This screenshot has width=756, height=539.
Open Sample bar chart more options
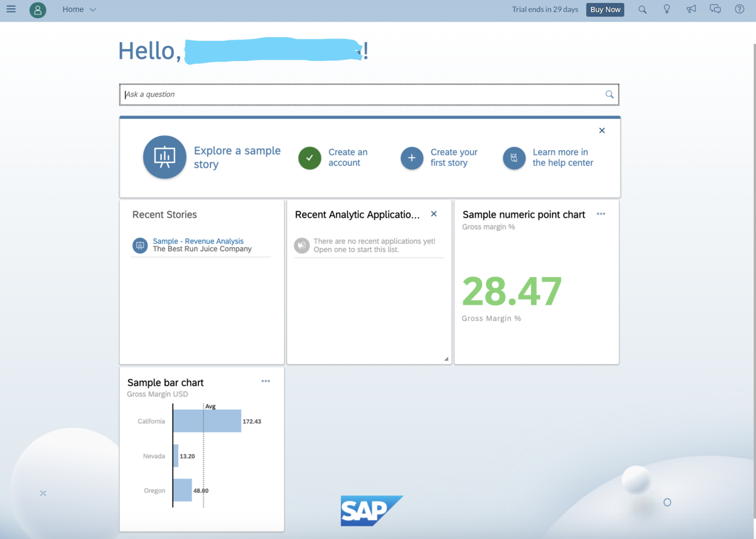click(x=266, y=381)
